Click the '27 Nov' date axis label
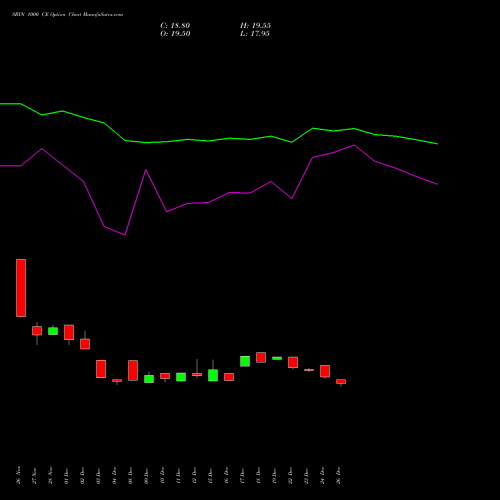Image resolution: width=500 pixels, height=500 pixels. (x=35, y=476)
